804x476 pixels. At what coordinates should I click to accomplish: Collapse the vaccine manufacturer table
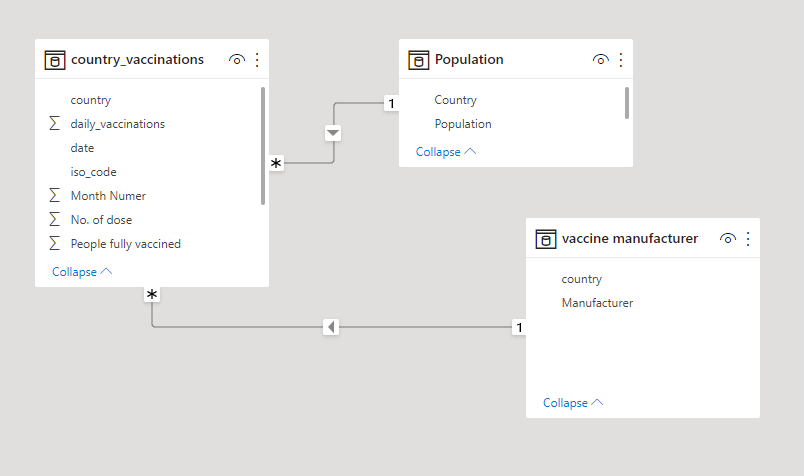pos(573,403)
